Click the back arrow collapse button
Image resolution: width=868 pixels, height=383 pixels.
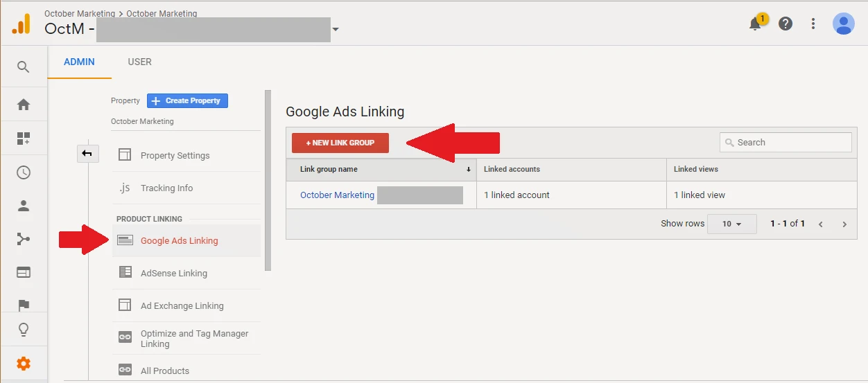click(x=87, y=154)
